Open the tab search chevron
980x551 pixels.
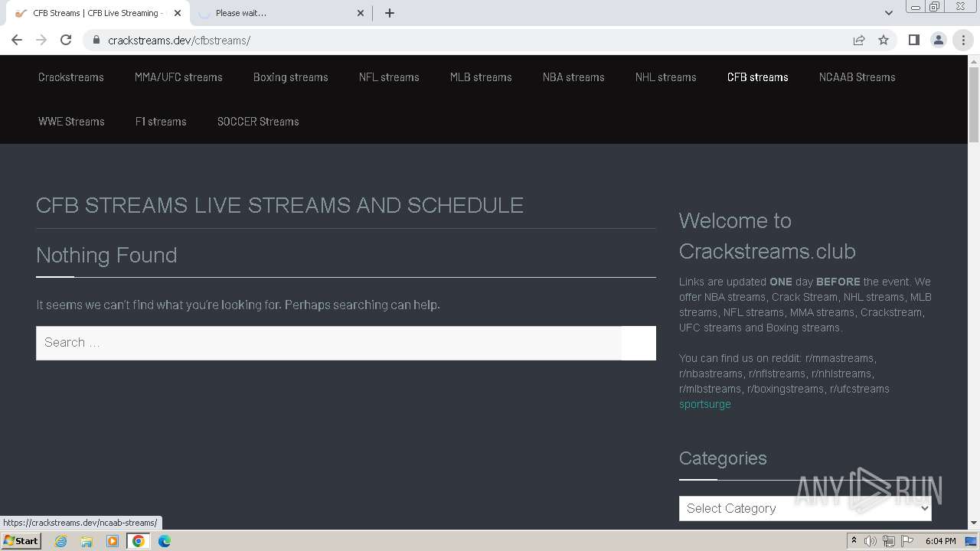click(x=888, y=13)
